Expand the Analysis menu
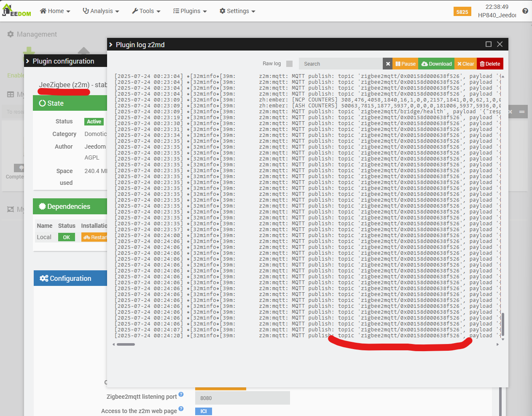 tap(101, 11)
